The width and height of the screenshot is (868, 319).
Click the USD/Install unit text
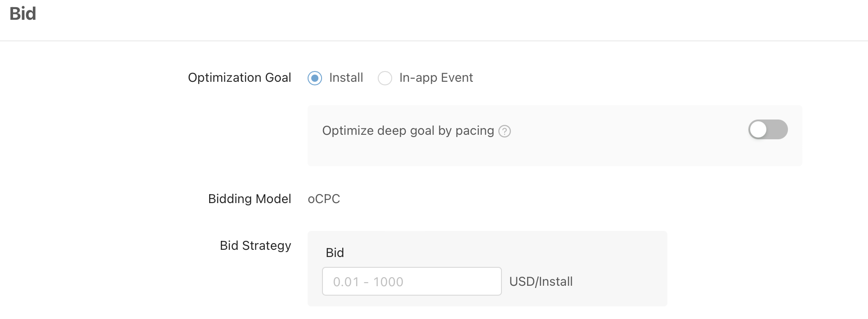point(541,282)
